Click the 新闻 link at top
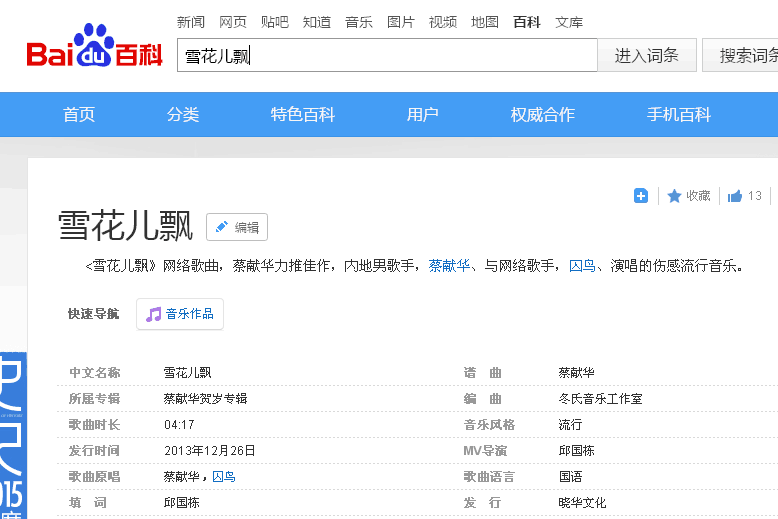The width and height of the screenshot is (778, 519). pos(191,22)
